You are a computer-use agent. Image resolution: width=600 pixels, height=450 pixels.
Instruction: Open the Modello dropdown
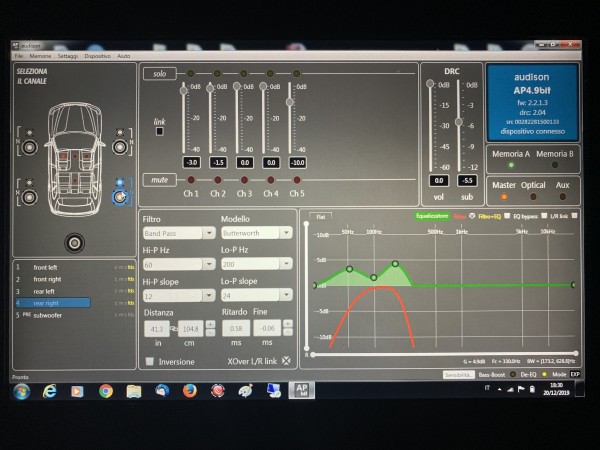286,232
